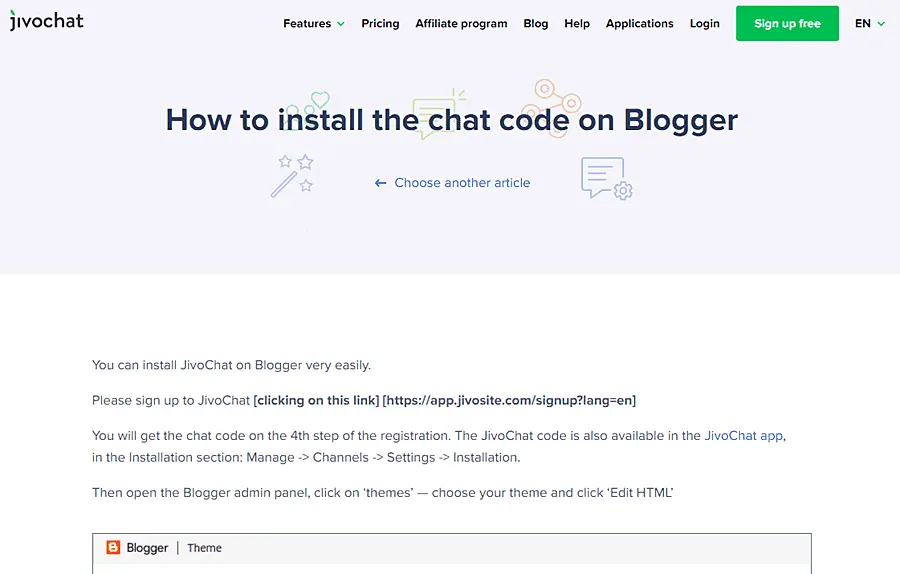Open the EN language selector
Screen dimensions: 900x574
pos(869,23)
